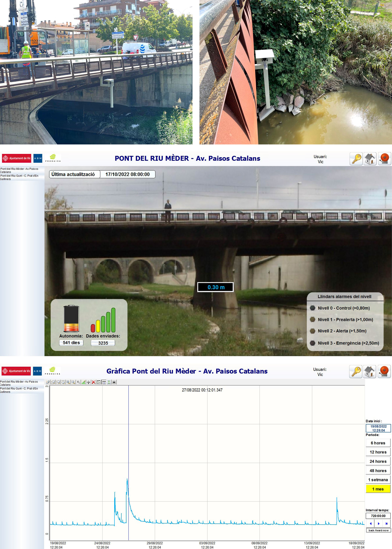Click the zoom in magnifier in graph toolbar
The height and width of the screenshot is (549, 392).
(x=68, y=382)
